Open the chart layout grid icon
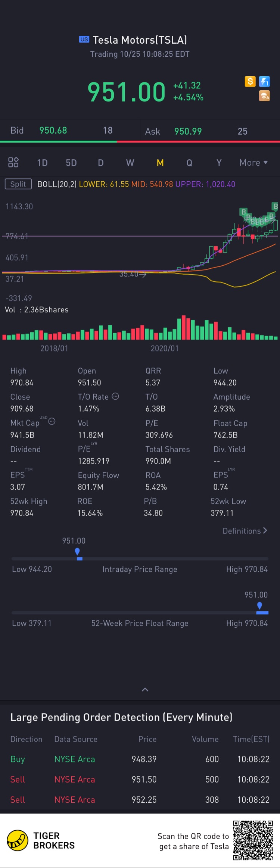The height and width of the screenshot is (868, 280). point(13,162)
